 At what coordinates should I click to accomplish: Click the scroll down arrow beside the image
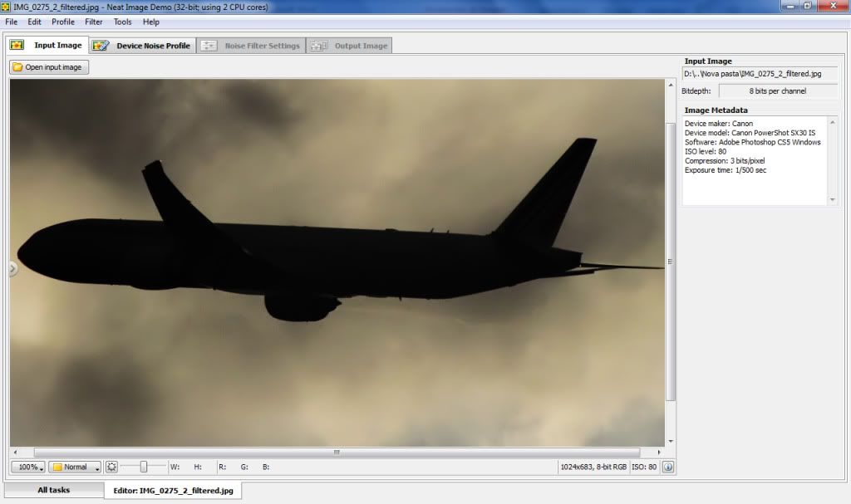point(671,441)
